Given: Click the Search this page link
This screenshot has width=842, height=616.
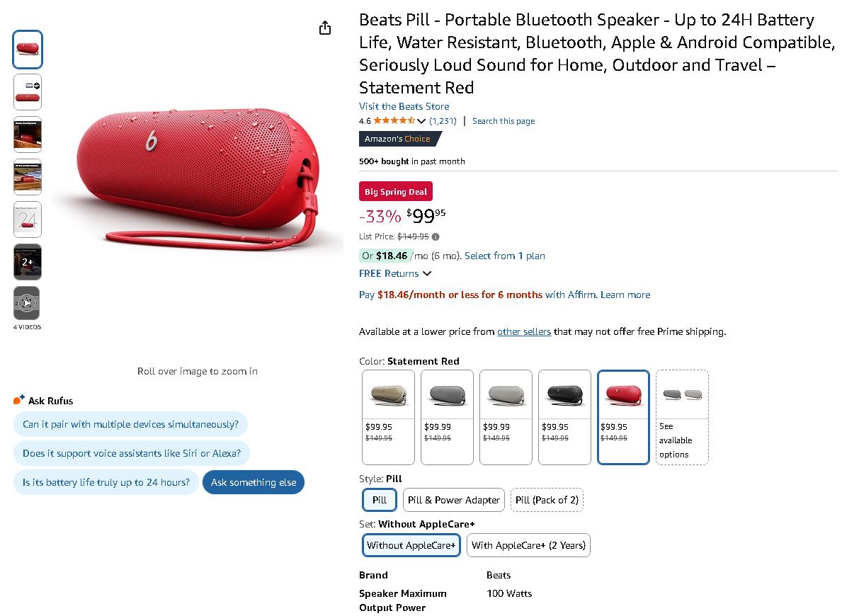Looking at the screenshot, I should click(504, 121).
